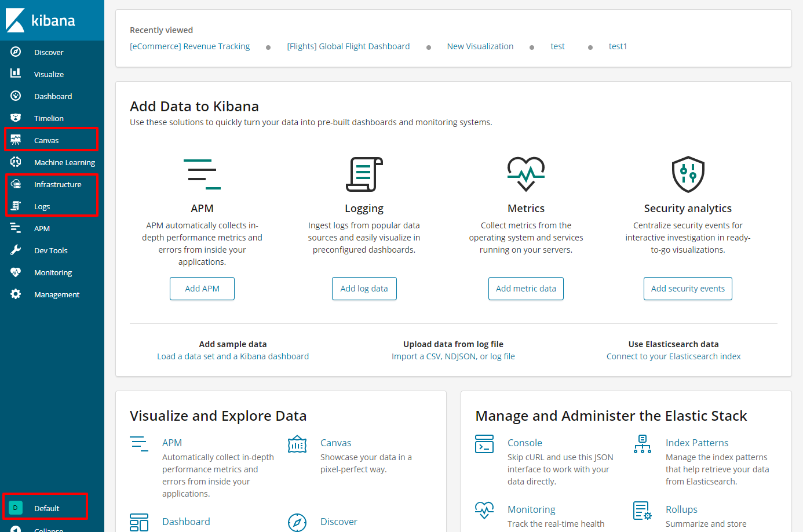Open the Infrastructure sidebar icon
The image size is (803, 532).
(x=13, y=184)
